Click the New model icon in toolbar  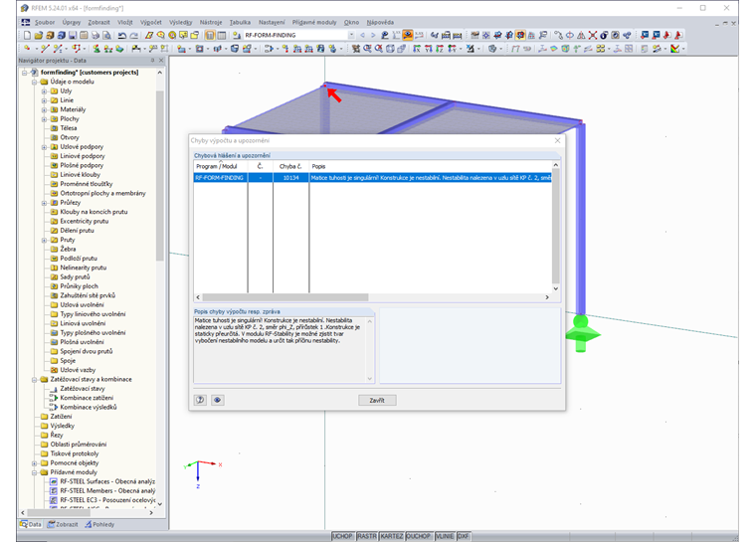click(27, 35)
